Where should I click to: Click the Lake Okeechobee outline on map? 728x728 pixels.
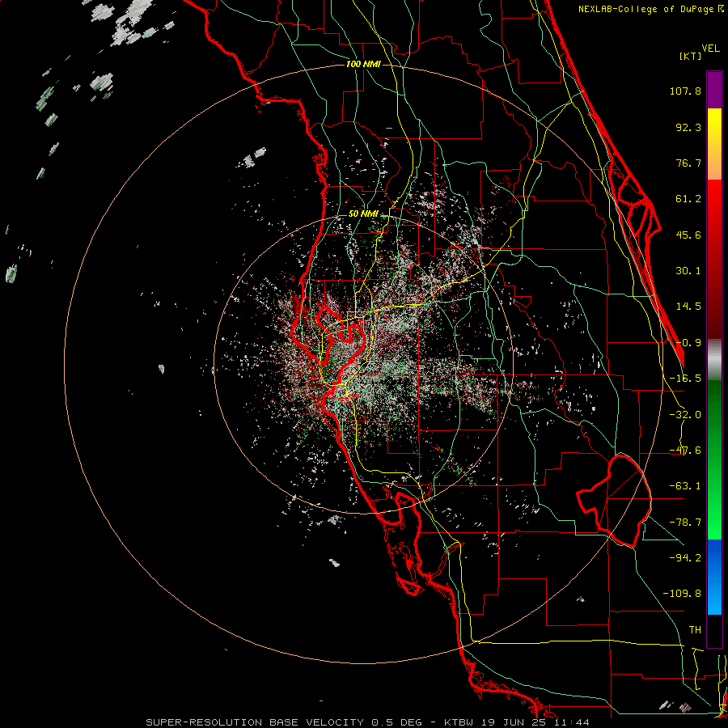click(x=614, y=501)
